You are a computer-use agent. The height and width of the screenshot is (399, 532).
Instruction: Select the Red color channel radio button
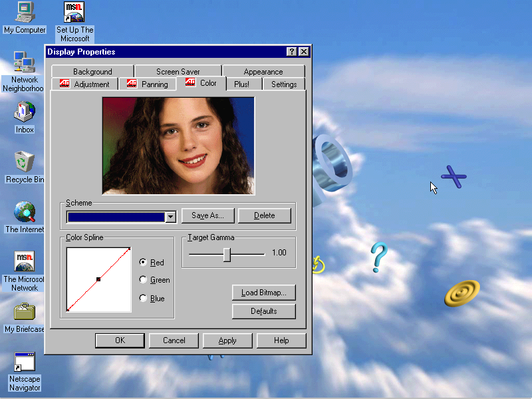click(x=143, y=263)
